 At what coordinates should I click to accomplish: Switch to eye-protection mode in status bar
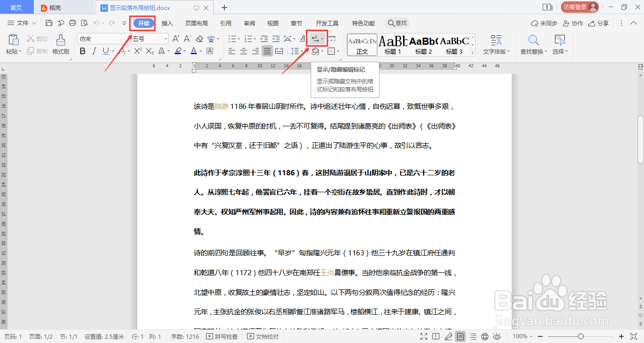[496, 336]
